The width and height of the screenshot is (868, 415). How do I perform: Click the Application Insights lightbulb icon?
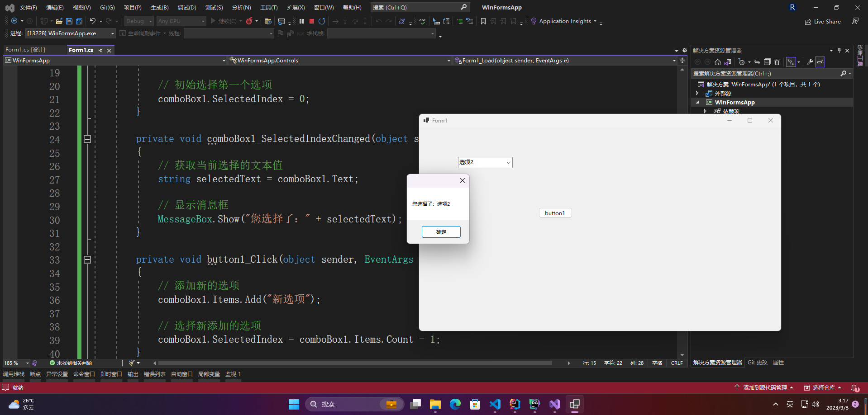[x=534, y=21]
